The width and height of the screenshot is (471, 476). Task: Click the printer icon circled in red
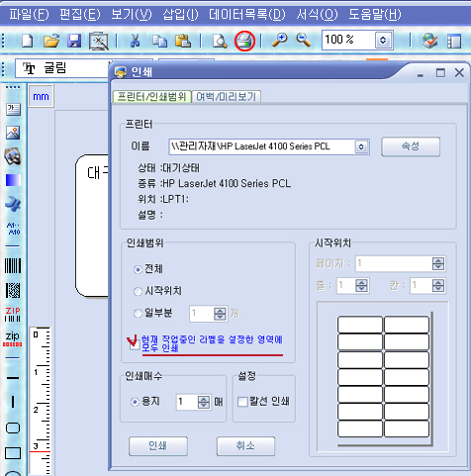pyautogui.click(x=244, y=41)
